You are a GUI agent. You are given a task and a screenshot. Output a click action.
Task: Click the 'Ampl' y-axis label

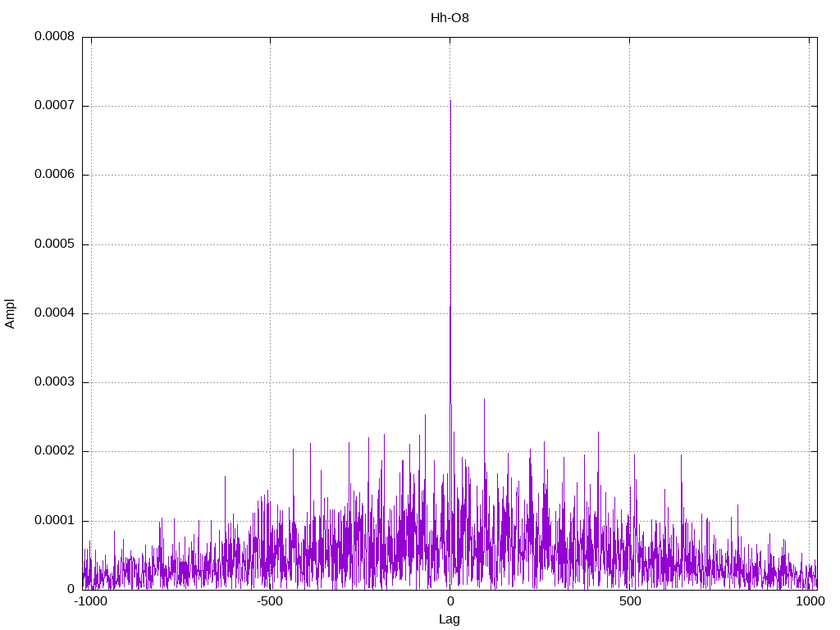click(10, 314)
